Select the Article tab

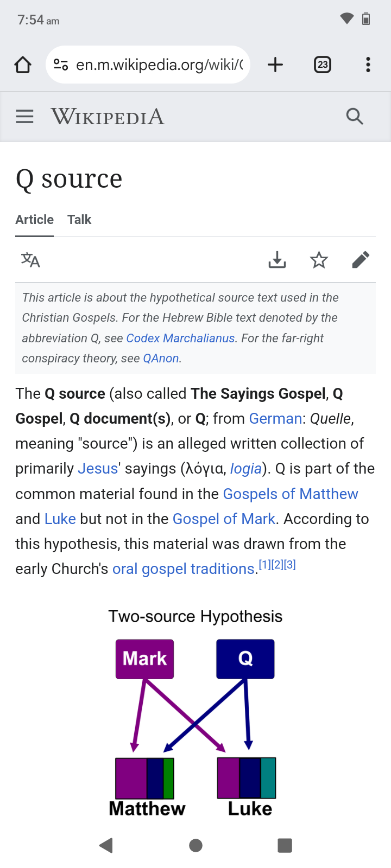[34, 220]
